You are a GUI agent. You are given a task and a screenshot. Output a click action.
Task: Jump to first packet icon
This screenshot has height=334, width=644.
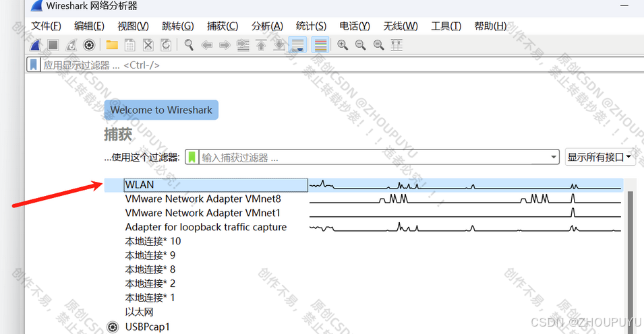click(261, 44)
